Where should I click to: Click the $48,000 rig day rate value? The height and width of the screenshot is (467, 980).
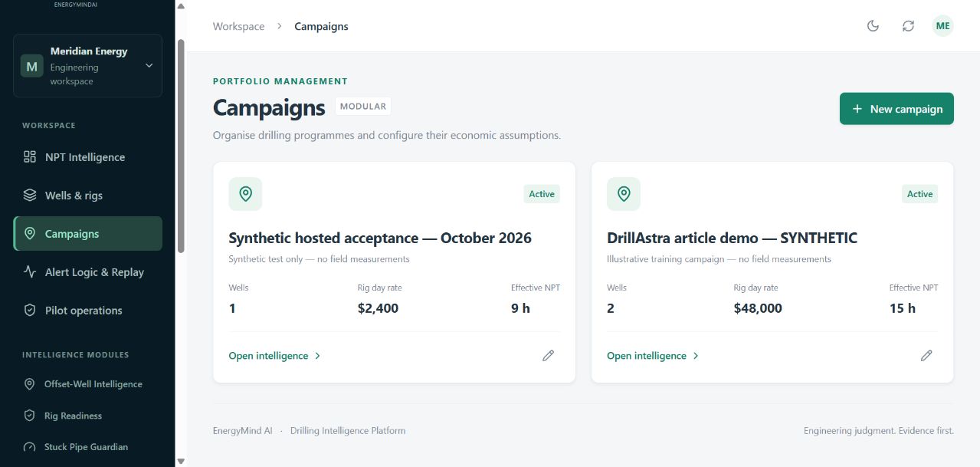click(758, 308)
